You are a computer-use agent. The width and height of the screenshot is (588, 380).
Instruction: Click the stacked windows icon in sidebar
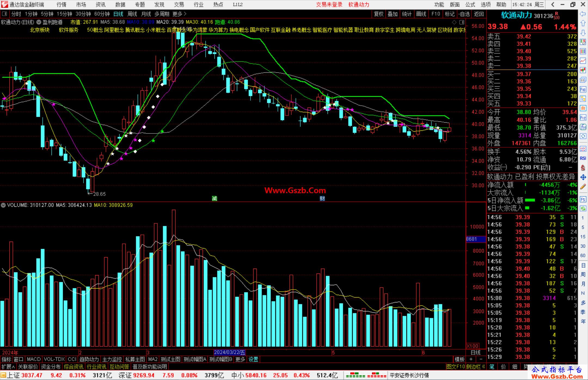tap(583, 80)
